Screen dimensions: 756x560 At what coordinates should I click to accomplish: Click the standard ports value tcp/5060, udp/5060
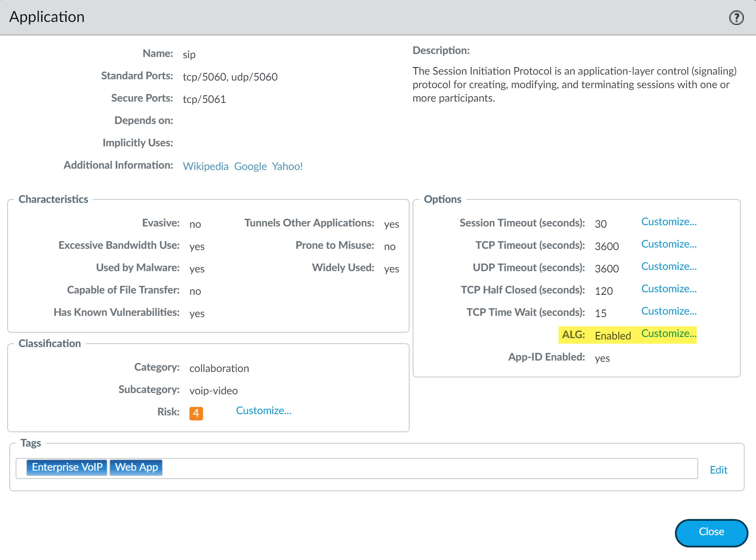[x=230, y=77]
